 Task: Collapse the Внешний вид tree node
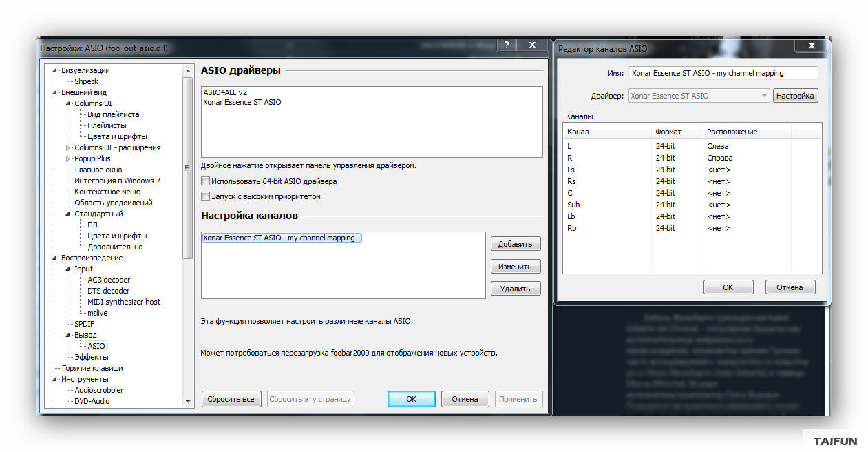click(55, 92)
